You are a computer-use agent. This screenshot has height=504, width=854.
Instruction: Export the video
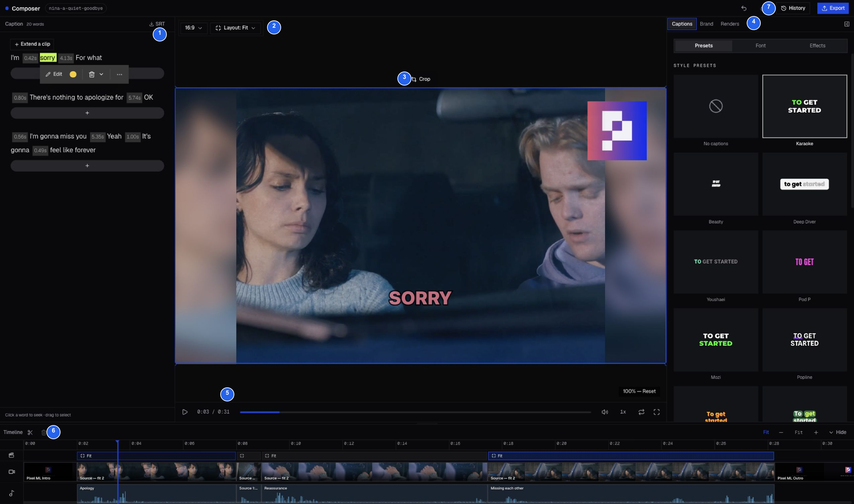pyautogui.click(x=833, y=8)
